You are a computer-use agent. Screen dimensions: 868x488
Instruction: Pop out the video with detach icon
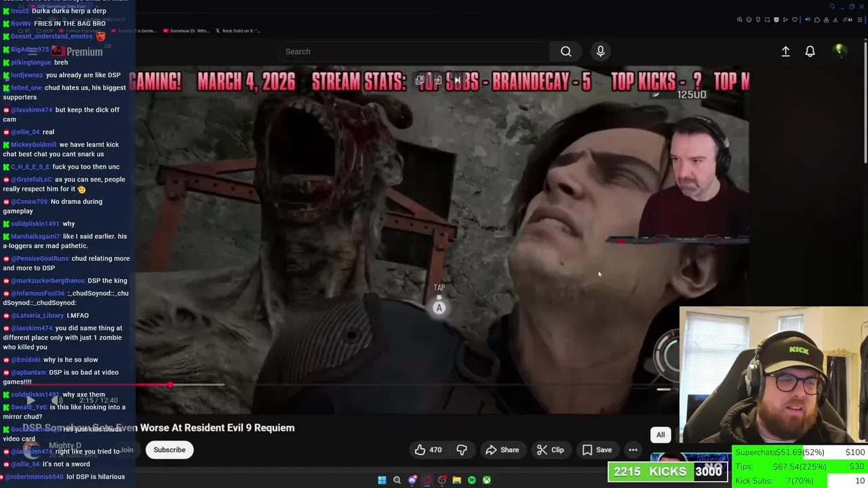point(420,81)
